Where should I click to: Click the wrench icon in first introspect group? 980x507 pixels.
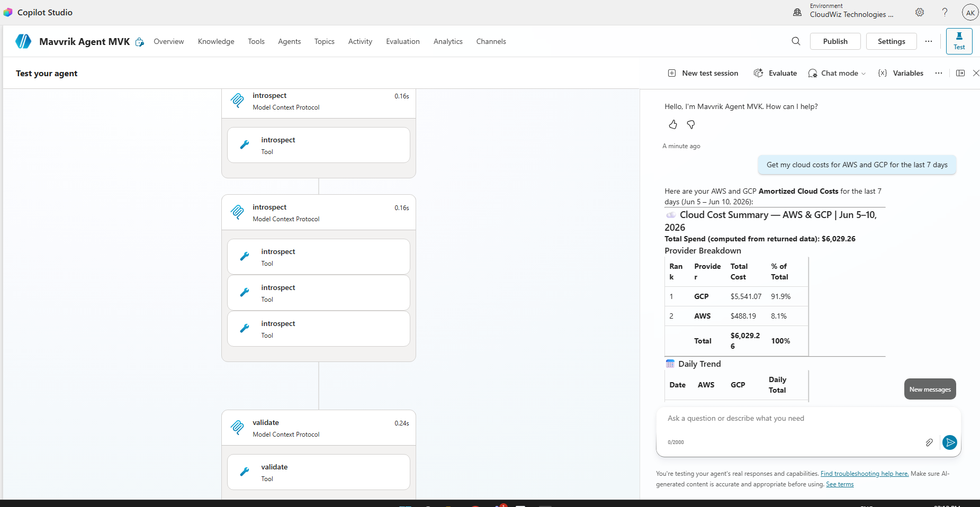tap(245, 145)
